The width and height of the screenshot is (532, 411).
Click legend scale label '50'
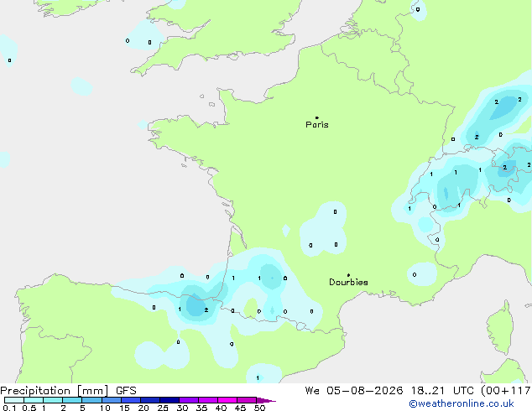[x=259, y=408]
